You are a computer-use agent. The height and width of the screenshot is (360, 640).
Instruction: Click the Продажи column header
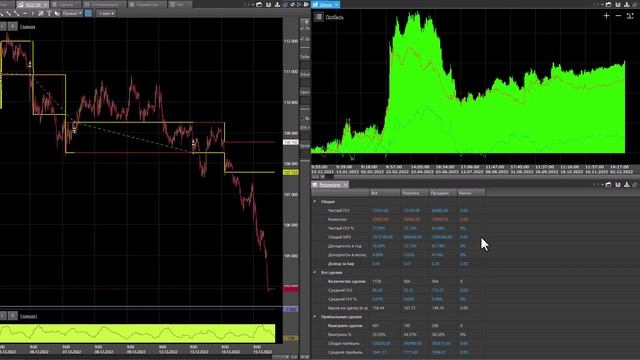tap(443, 193)
